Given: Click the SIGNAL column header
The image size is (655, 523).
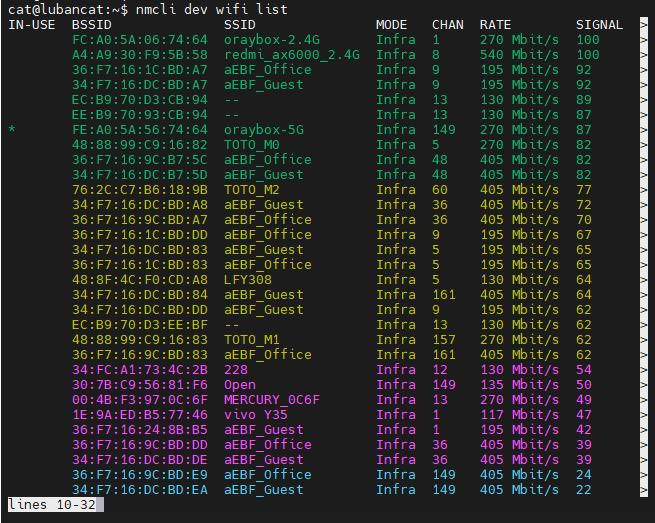Looking at the screenshot, I should coord(599,25).
